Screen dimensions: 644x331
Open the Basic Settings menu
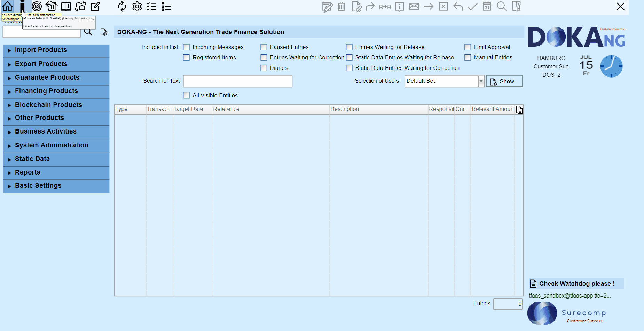38,185
